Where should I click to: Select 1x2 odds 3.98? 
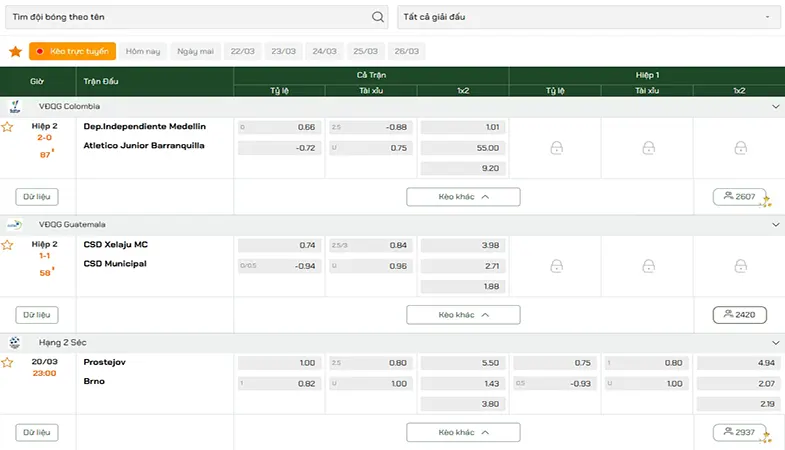(463, 245)
